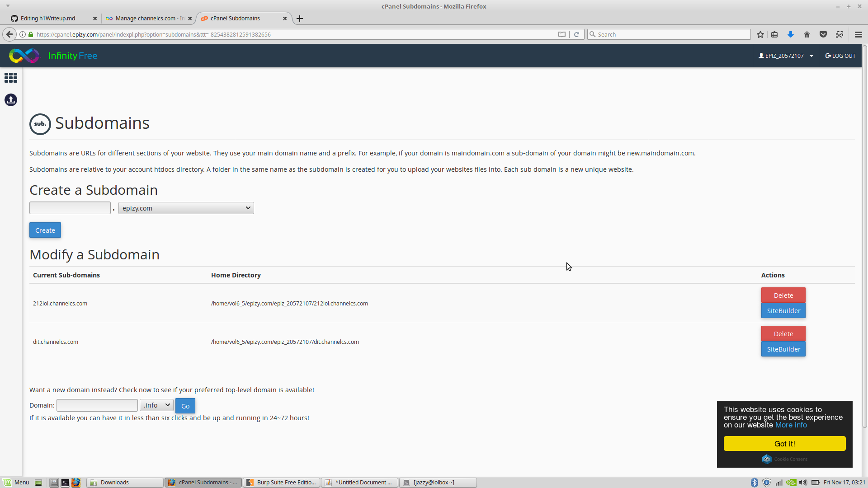This screenshot has height=488, width=868.
Task: Focus the Domain availability input field
Action: click(x=97, y=405)
